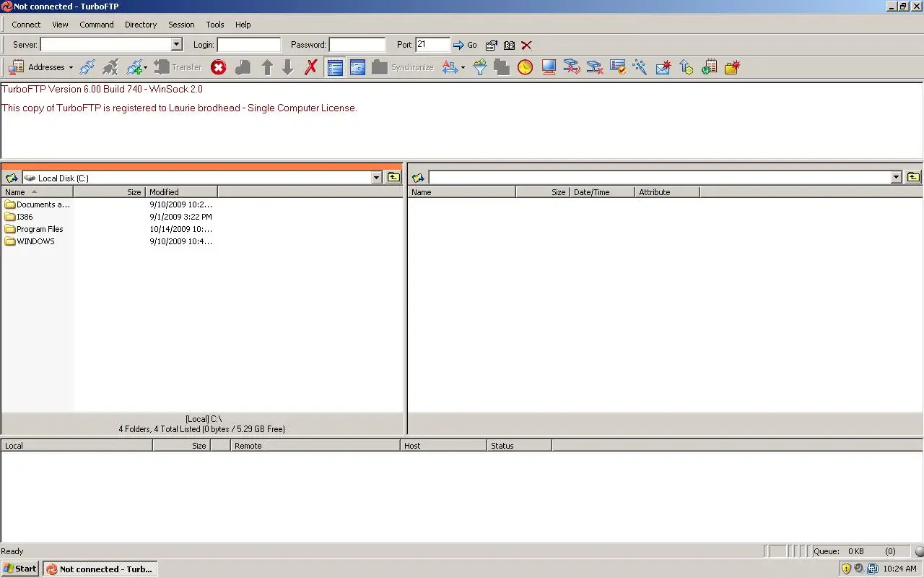This screenshot has width=924, height=578.
Task: Click the grayed Transfer button
Action: pos(178,67)
